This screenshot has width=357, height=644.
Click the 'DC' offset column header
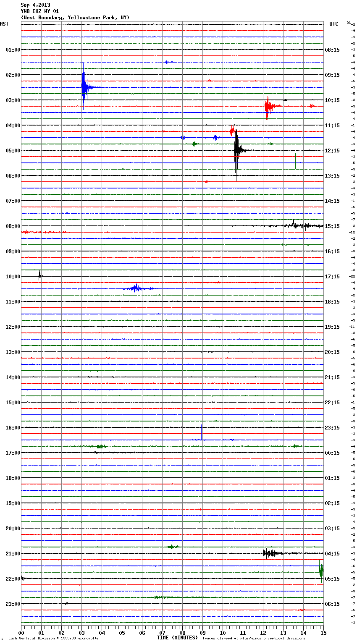click(x=349, y=23)
